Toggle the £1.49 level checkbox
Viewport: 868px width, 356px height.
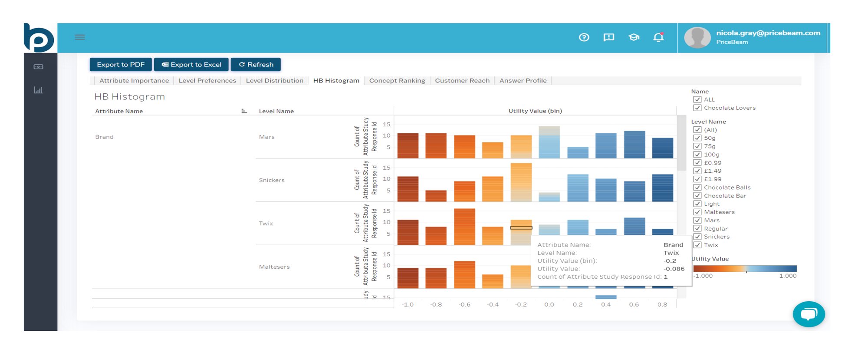pyautogui.click(x=697, y=171)
